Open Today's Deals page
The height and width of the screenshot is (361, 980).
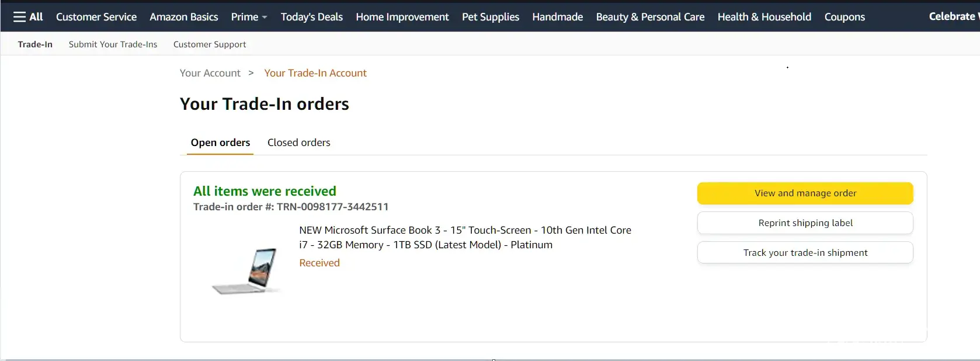coord(311,17)
